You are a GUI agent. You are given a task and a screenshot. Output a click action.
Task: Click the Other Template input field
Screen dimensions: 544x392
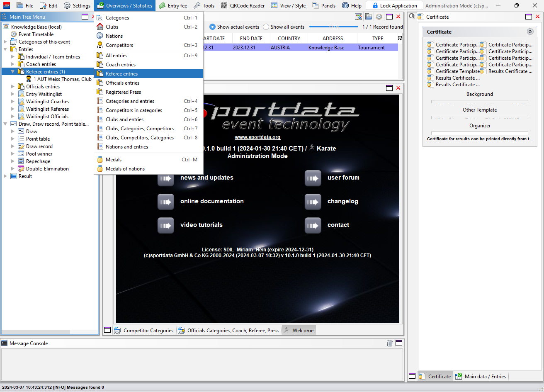pyautogui.click(x=480, y=118)
